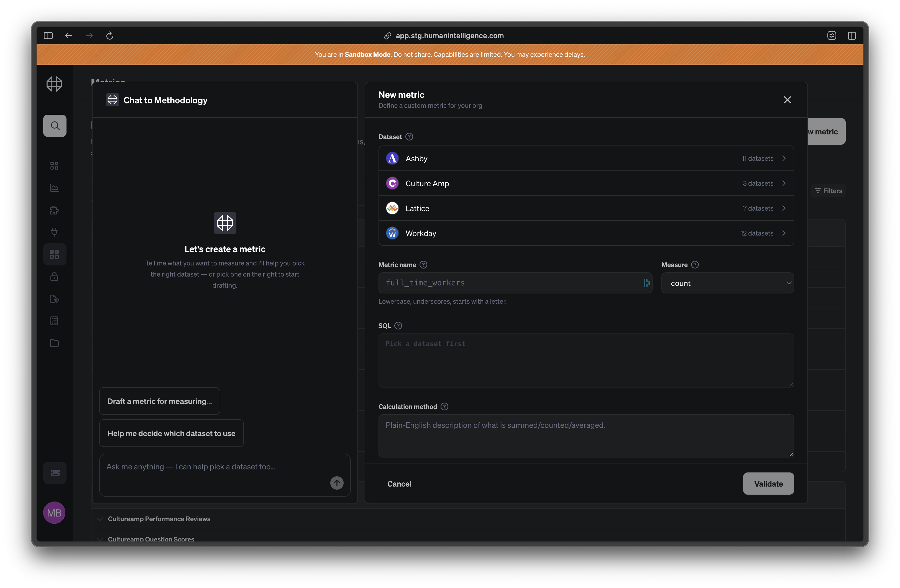Expand the Workday dataset source
This screenshot has height=588, width=900.
click(586, 233)
